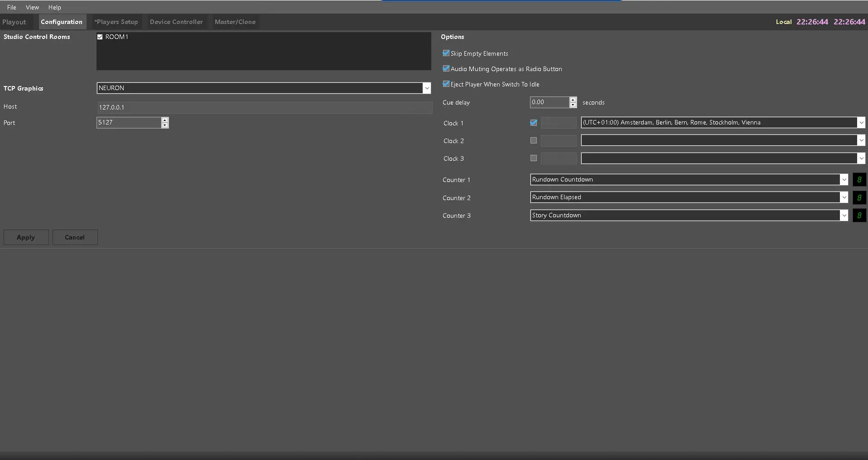Image resolution: width=868 pixels, height=460 pixels.
Task: Open the Clock 1 timezone dropdown
Action: pos(861,123)
